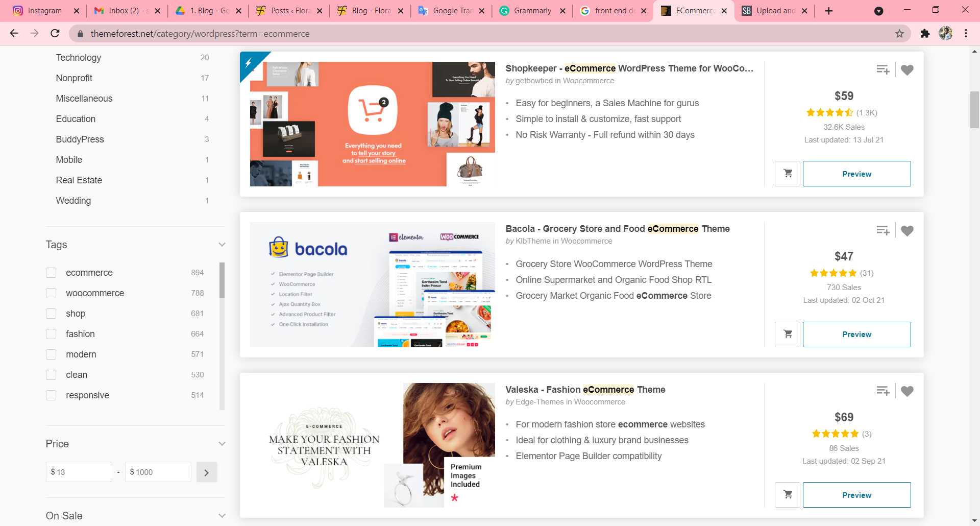The height and width of the screenshot is (526, 980).
Task: Add Bacola theme to collection
Action: point(883,230)
